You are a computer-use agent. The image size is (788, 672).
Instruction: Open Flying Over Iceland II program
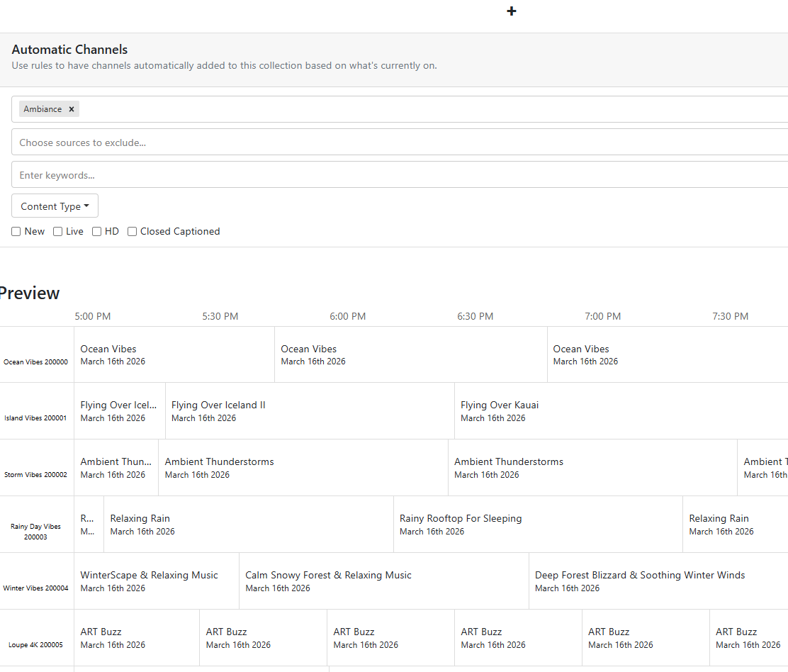click(x=218, y=411)
